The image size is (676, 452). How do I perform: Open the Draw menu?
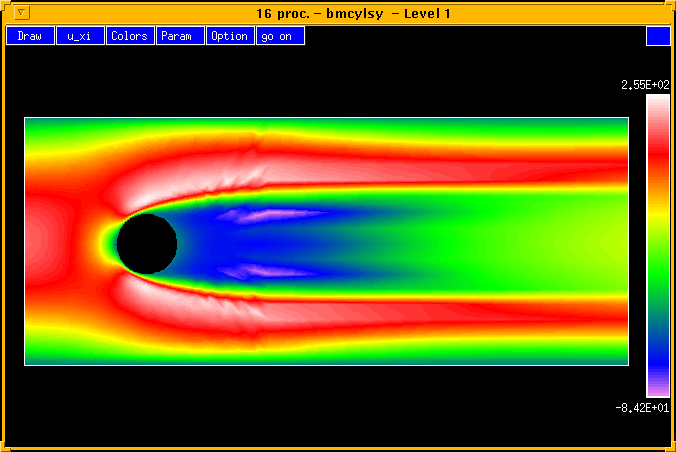pos(30,36)
